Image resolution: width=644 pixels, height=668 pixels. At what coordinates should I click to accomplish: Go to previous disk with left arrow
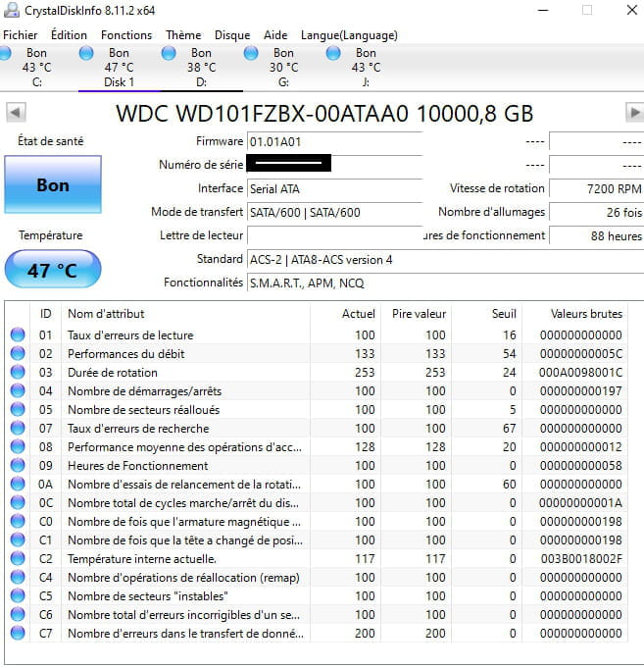tap(16, 113)
